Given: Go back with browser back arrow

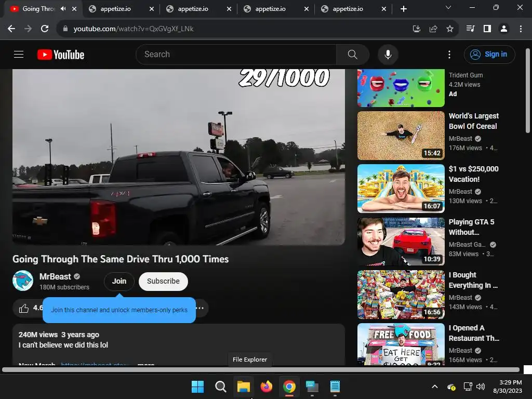Looking at the screenshot, I should (11, 29).
